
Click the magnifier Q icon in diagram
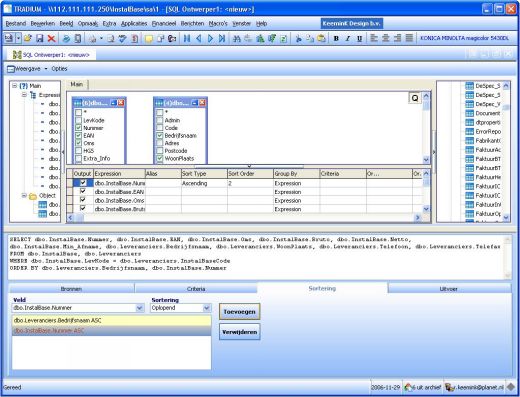pos(415,98)
